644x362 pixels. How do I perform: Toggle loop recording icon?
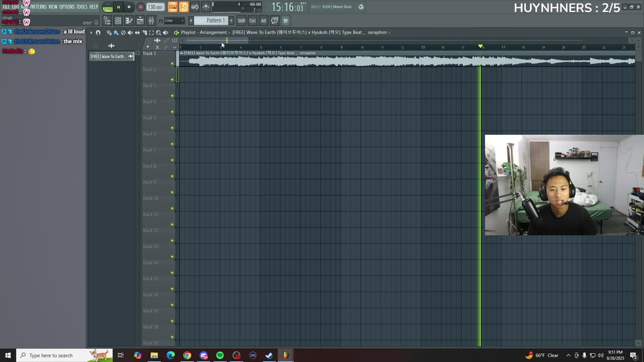tap(195, 7)
